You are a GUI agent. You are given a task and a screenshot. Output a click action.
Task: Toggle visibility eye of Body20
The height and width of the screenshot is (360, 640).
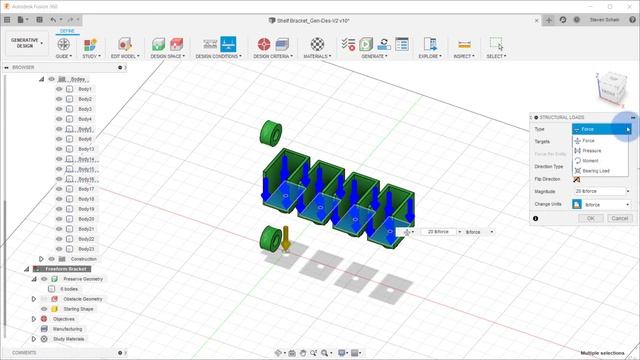point(59,219)
